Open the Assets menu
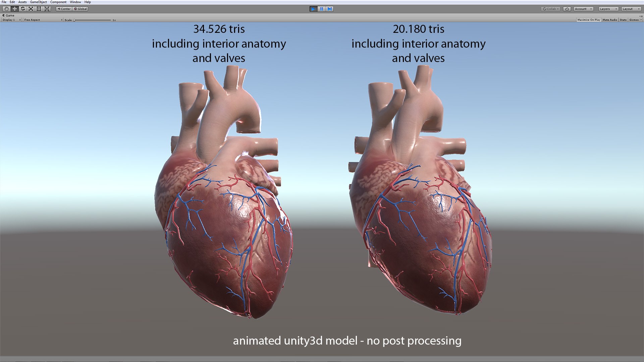 (x=22, y=2)
